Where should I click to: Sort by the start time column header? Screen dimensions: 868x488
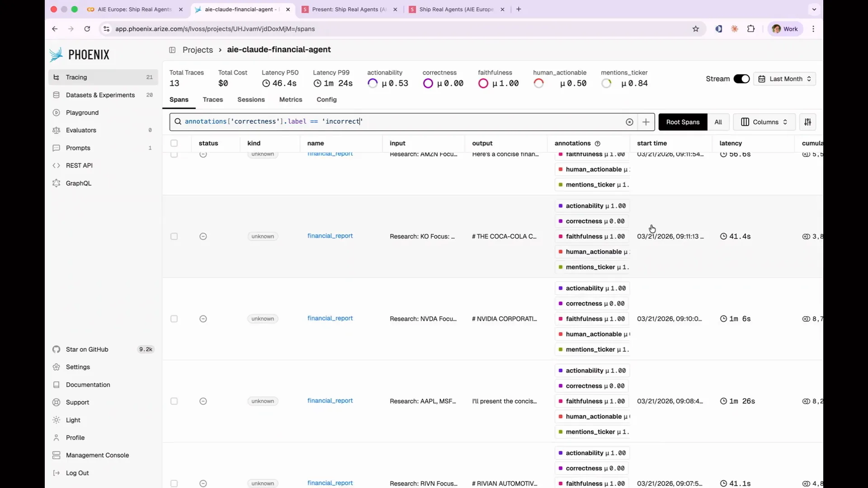pos(652,143)
